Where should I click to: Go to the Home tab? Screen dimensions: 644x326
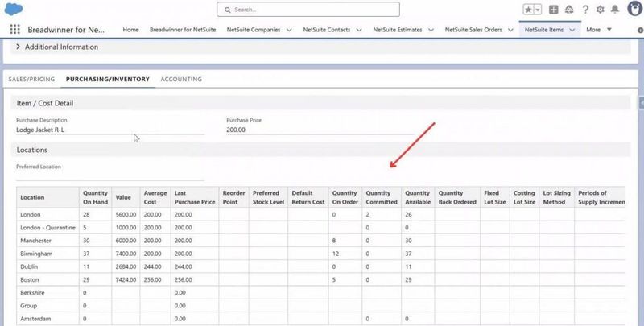(130, 30)
